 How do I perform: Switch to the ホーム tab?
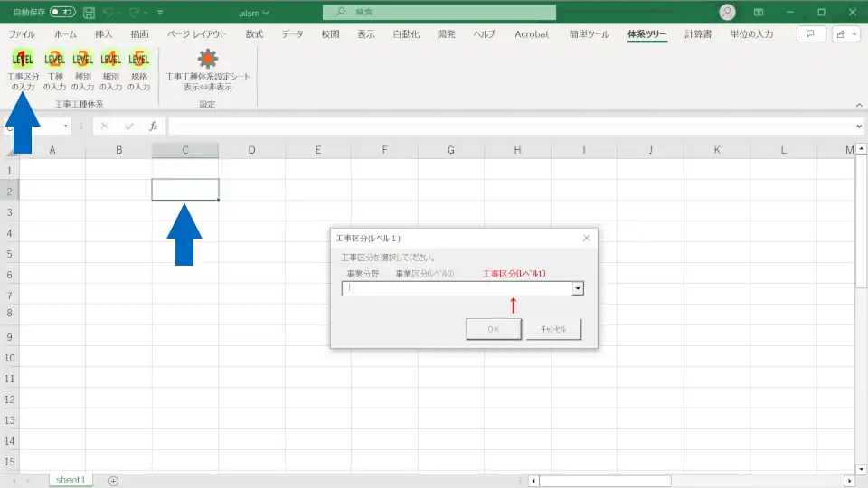(x=65, y=34)
